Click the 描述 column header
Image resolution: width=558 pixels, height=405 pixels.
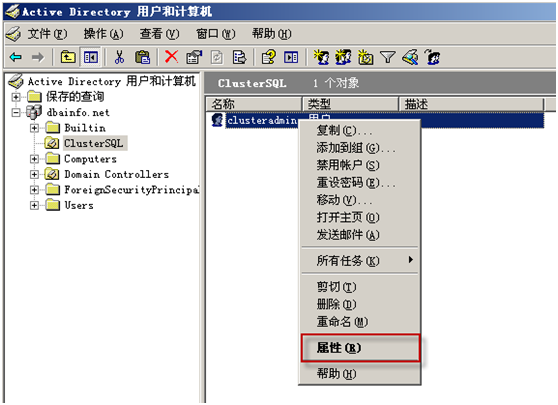point(471,104)
